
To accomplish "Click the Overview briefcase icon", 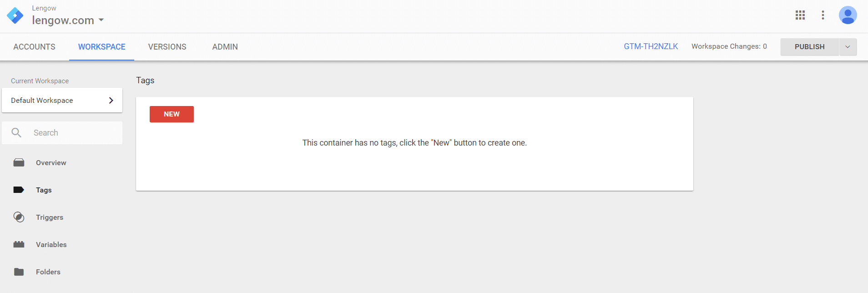I will (x=19, y=162).
